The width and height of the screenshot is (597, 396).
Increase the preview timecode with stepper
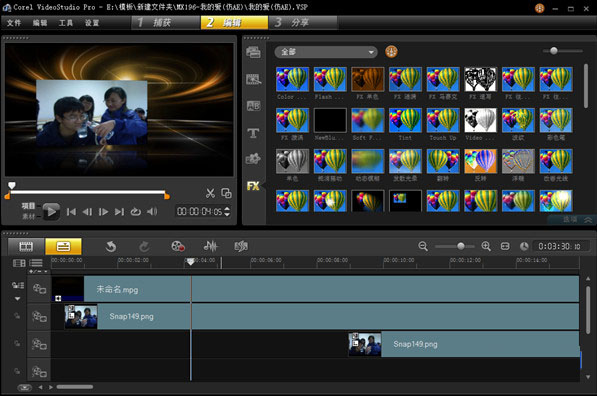pos(227,209)
